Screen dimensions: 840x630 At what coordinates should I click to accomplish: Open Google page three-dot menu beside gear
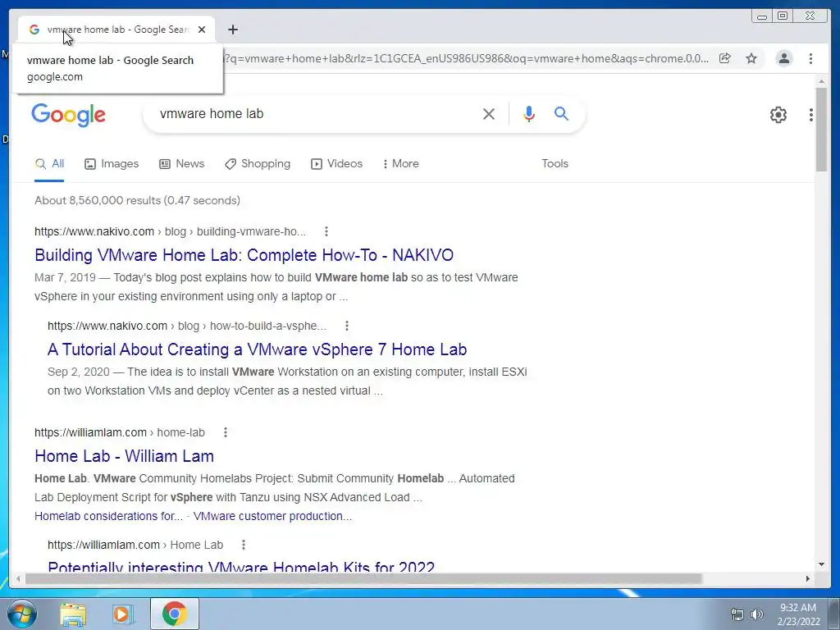(x=810, y=115)
